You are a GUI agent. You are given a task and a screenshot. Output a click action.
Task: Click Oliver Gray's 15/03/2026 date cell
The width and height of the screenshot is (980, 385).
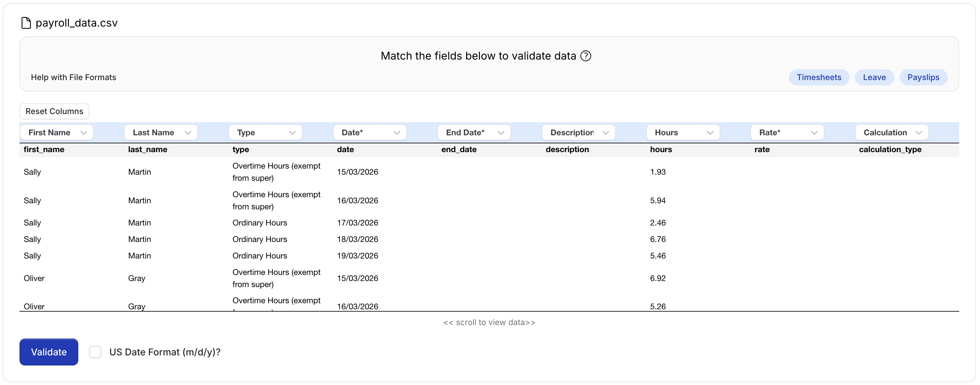pos(357,278)
